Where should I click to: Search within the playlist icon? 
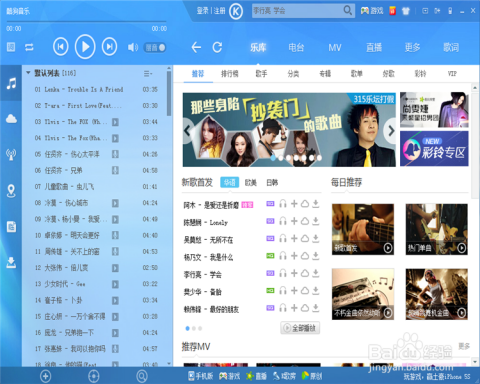(142, 376)
